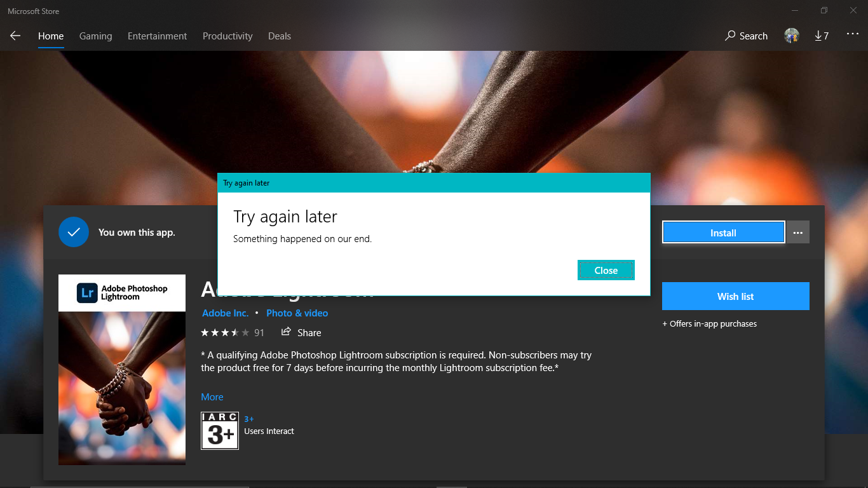This screenshot has width=868, height=488.
Task: Click the 3+ age rating link
Action: tap(249, 419)
